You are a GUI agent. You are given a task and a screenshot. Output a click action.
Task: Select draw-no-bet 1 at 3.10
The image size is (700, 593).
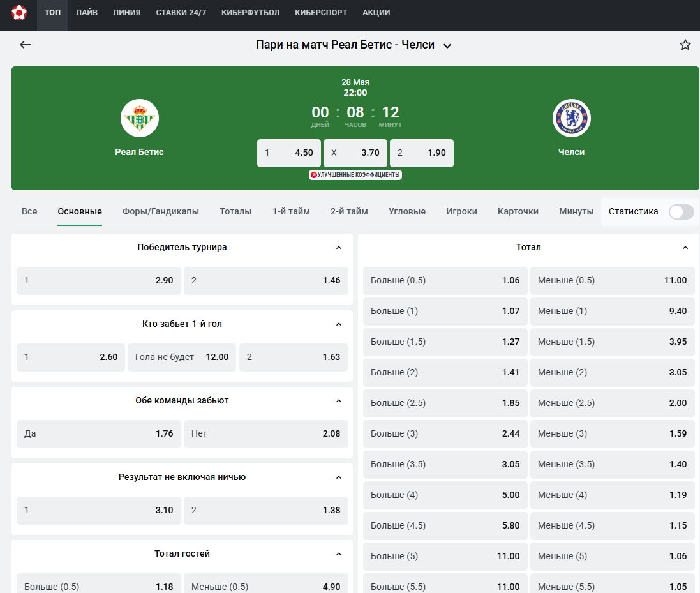[x=99, y=511]
